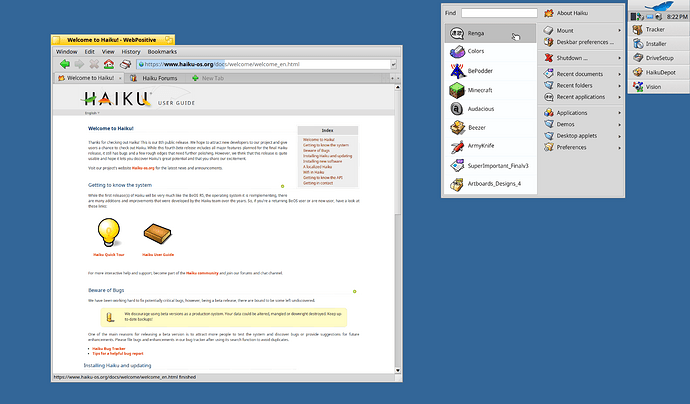Open the Window menu

coord(66,51)
